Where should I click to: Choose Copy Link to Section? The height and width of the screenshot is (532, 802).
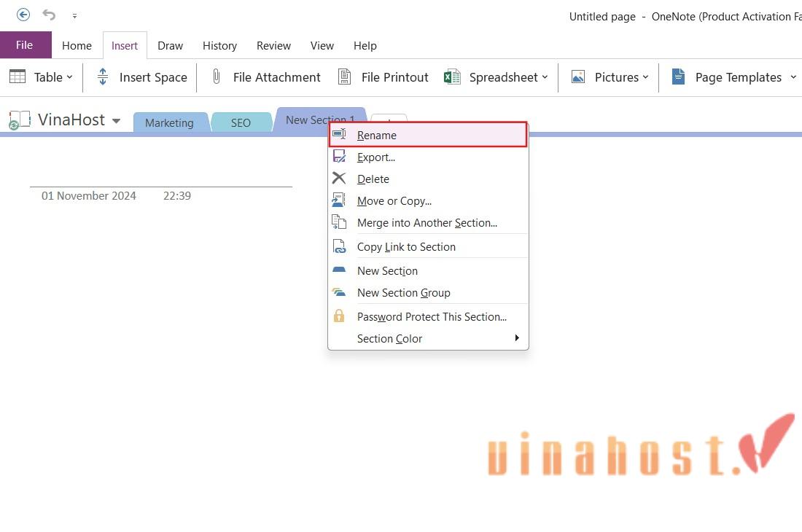(x=428, y=247)
